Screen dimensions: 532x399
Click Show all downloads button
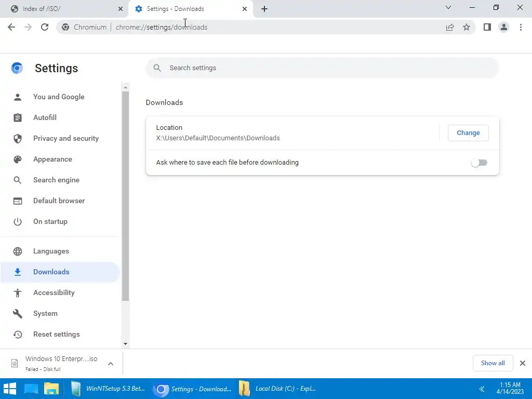click(493, 363)
